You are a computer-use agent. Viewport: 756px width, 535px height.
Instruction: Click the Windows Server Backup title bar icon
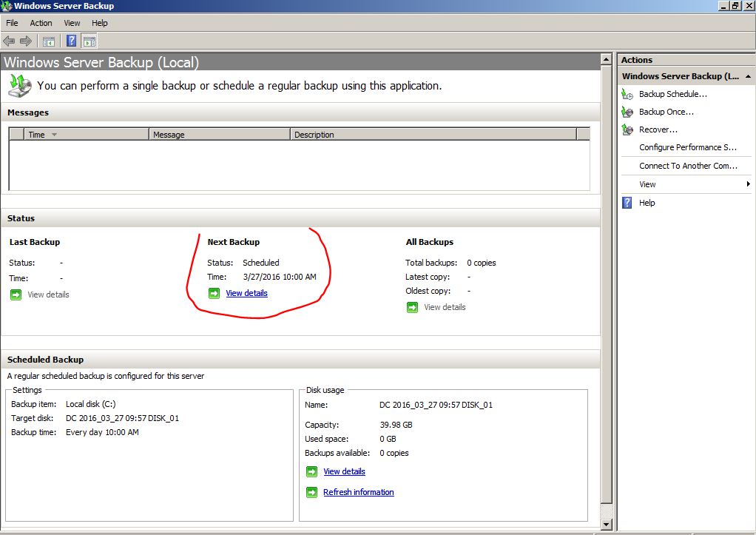6,6
